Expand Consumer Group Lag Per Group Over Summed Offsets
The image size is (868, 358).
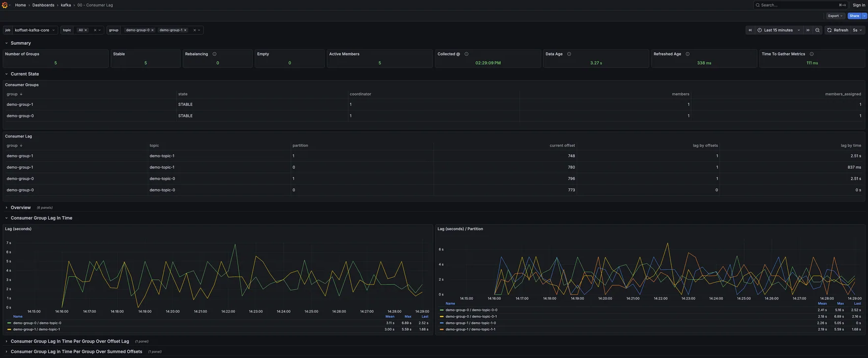click(x=6, y=352)
